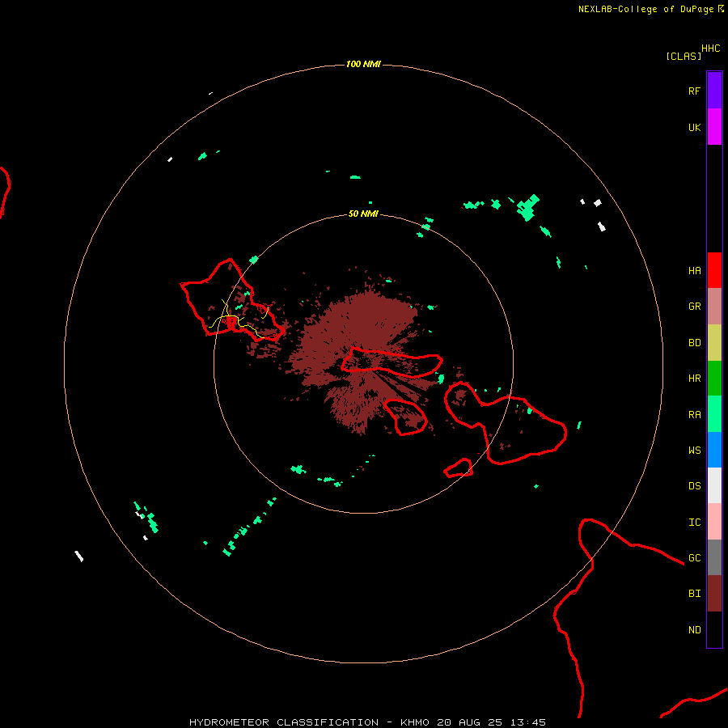Click the RF purple legend swatch
This screenshot has width=728, height=728.
coord(714,91)
